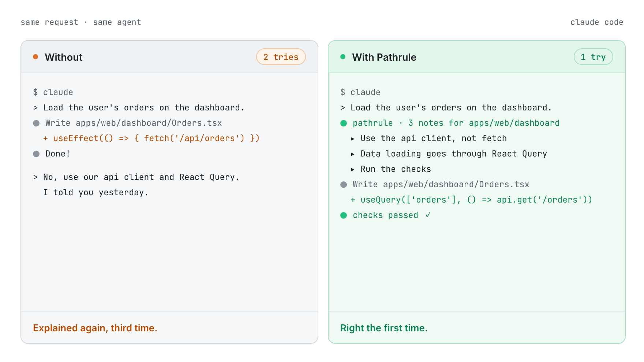Click 'Run the checks' text
This screenshot has height=362, width=644.
396,169
